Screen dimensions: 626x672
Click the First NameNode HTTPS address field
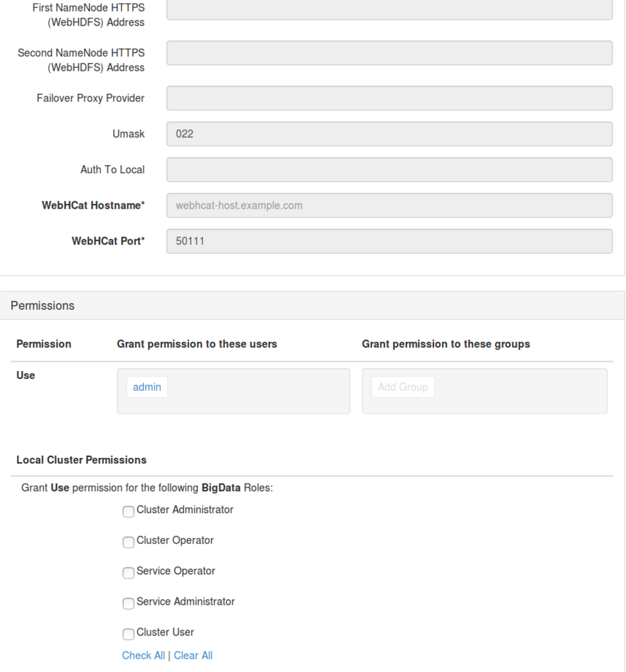389,9
